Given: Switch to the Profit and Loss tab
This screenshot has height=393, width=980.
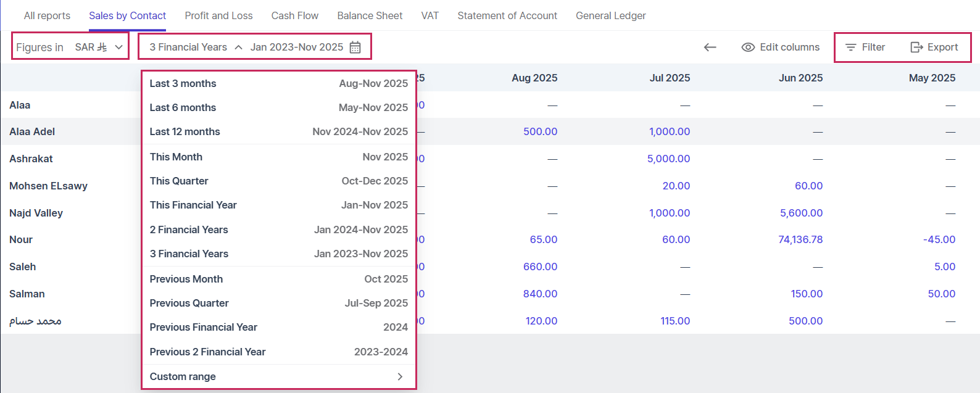Looking at the screenshot, I should [218, 15].
